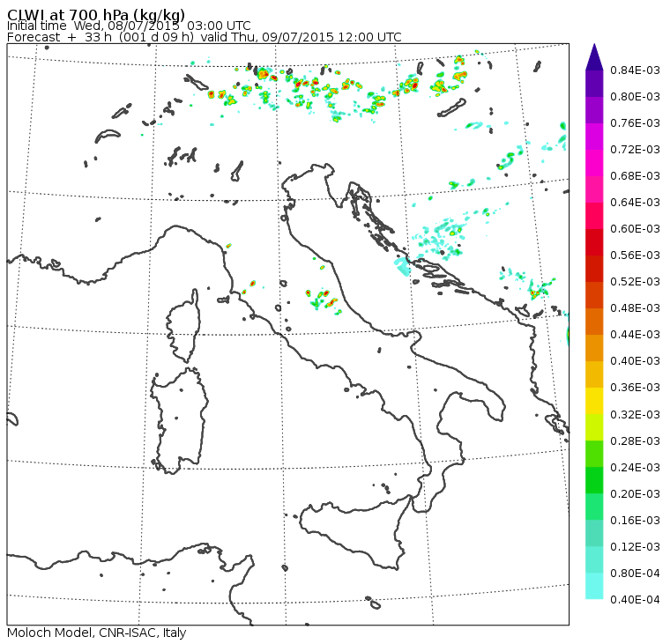The height and width of the screenshot is (644, 670).
Task: Click the 0.40E-04 legend label
Action: (635, 600)
